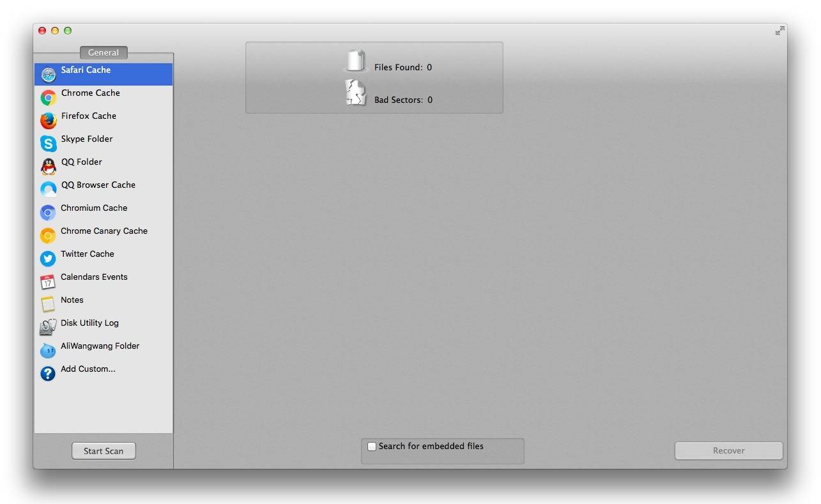Click the Twitter bird icon
821x504 pixels.
(x=48, y=259)
